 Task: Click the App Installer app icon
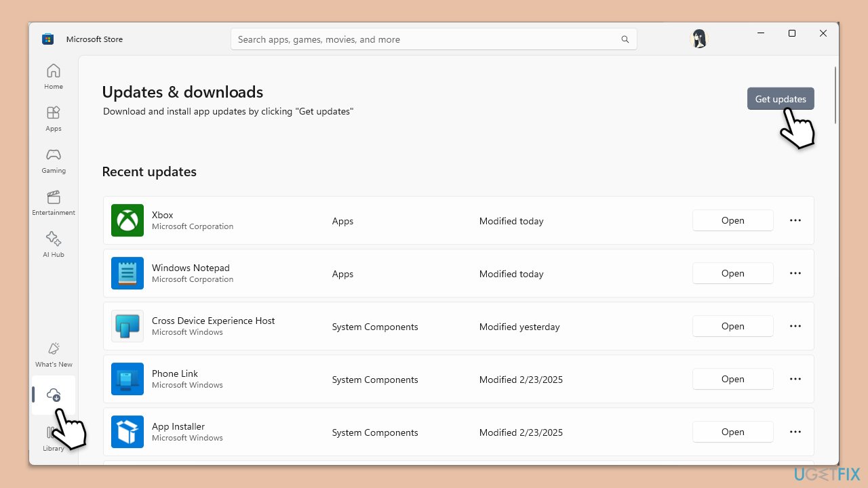[x=127, y=432]
